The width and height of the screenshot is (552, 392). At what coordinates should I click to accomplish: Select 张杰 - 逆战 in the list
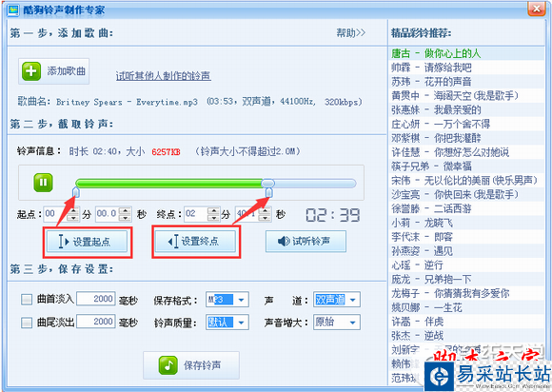466,336
